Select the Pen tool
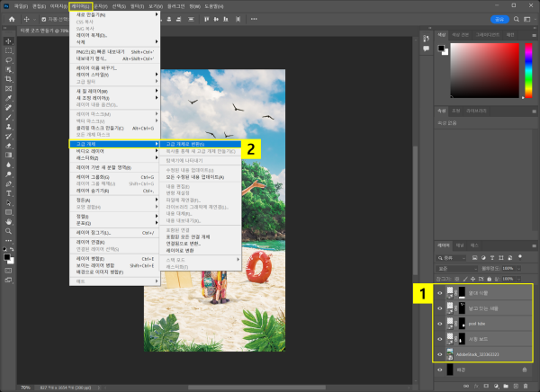 (9, 183)
